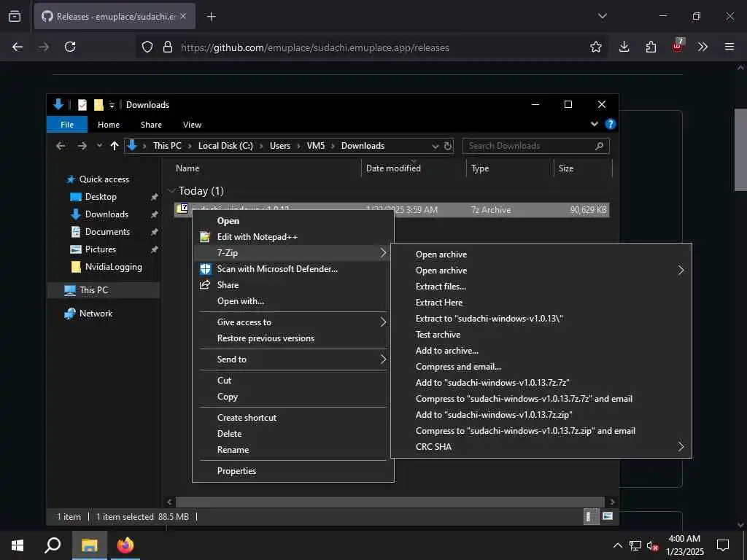Screen dimensions: 747x560
Task: View site security padlock info
Action: (x=168, y=47)
